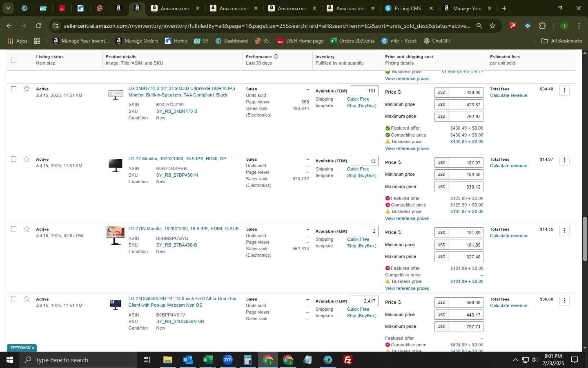The width and height of the screenshot is (588, 368).
Task: Open the red arrow extension icon
Action: point(512,26)
